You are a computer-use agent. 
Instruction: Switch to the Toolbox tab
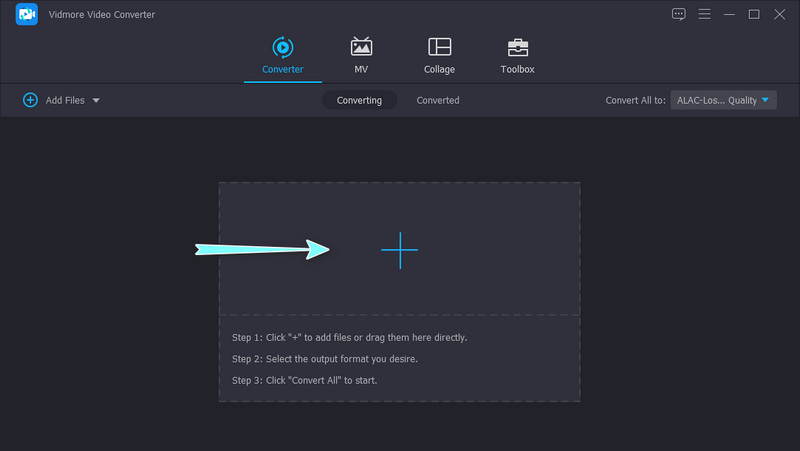[x=517, y=56]
